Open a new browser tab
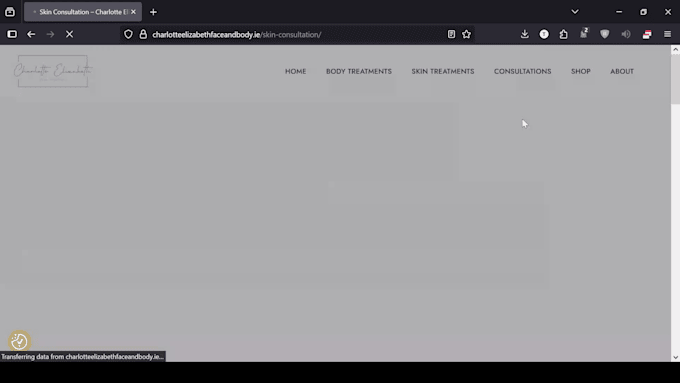Image resolution: width=680 pixels, height=383 pixels. (153, 12)
